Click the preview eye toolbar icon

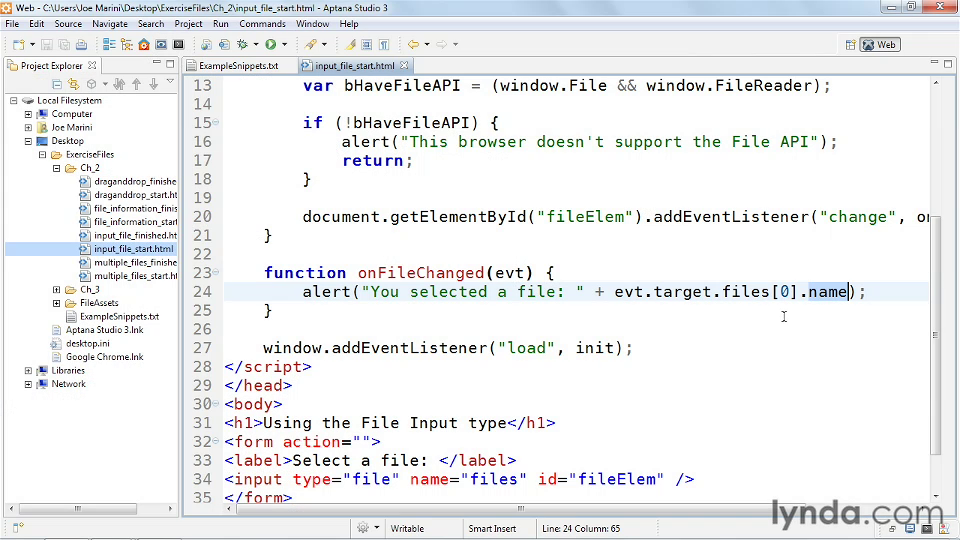(161, 45)
